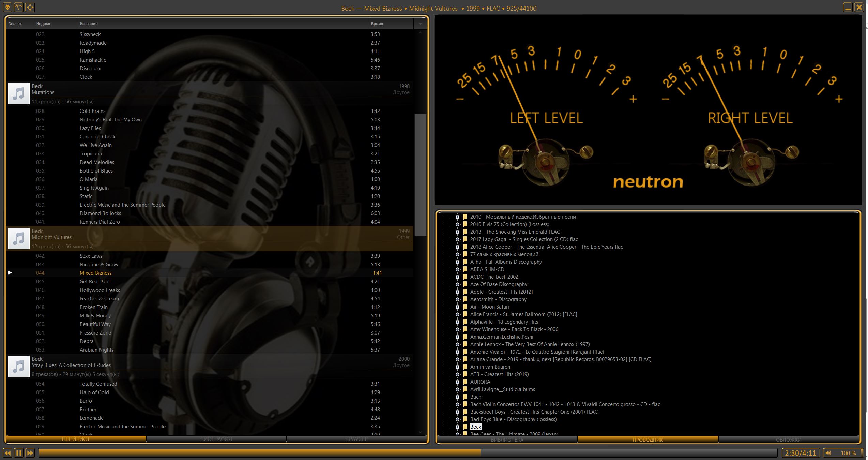
Task: Click the folder icon for Avril.Lavigne__Studio.albums
Action: point(465,389)
